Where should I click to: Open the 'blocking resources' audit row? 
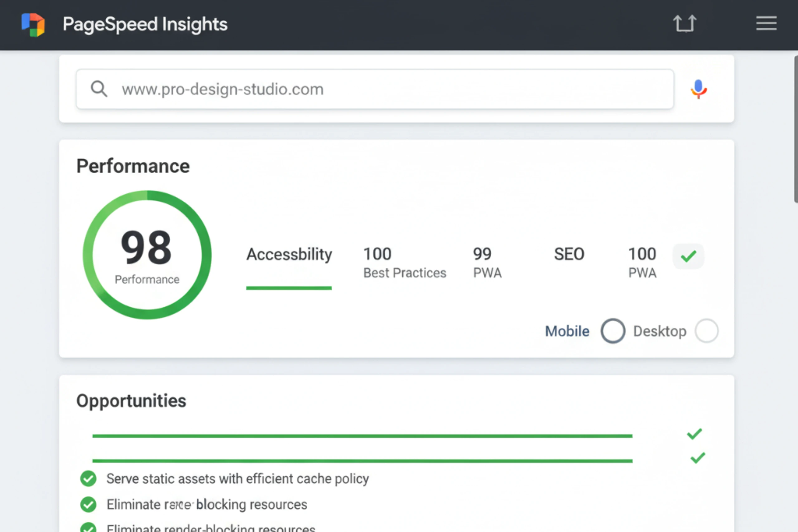click(x=207, y=505)
